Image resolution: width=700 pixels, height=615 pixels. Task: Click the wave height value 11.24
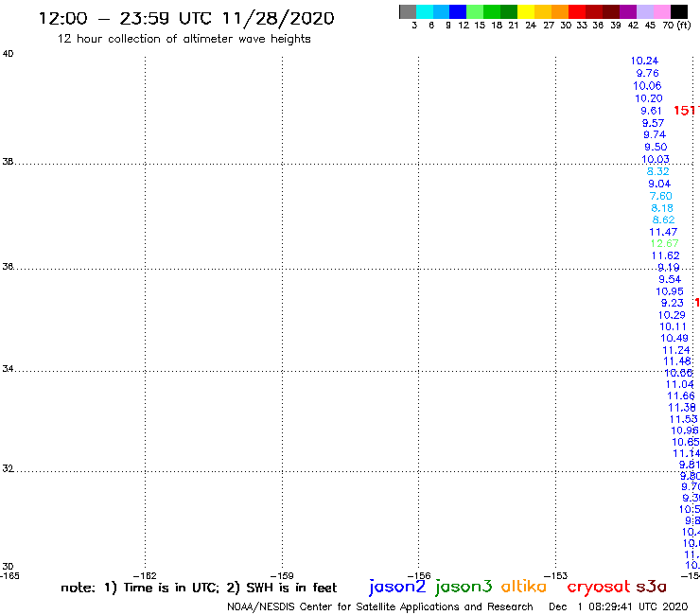(x=676, y=351)
